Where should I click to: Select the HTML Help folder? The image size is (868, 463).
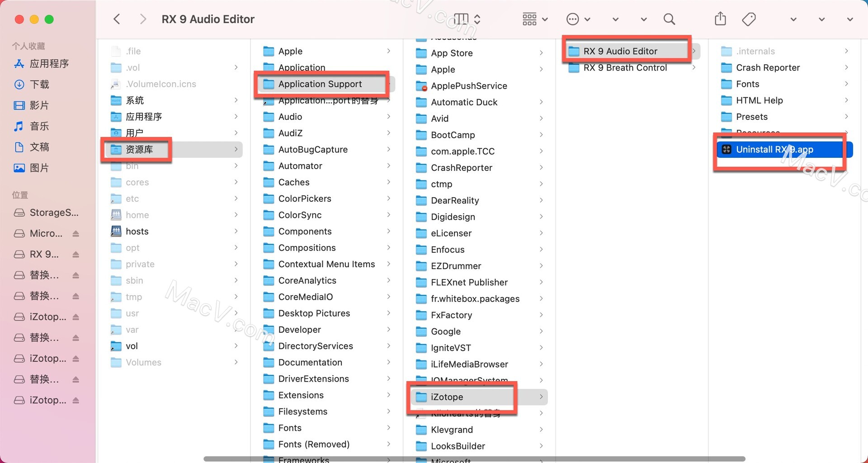click(784, 100)
